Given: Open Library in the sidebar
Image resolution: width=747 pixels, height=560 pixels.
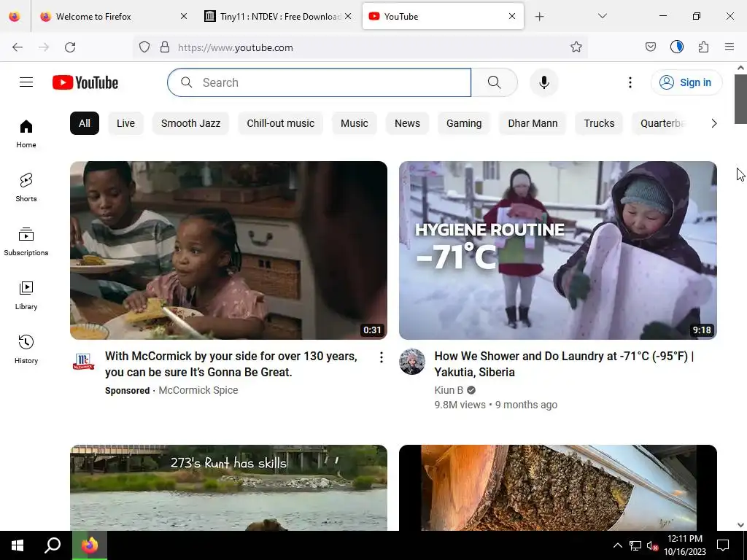Looking at the screenshot, I should point(26,296).
